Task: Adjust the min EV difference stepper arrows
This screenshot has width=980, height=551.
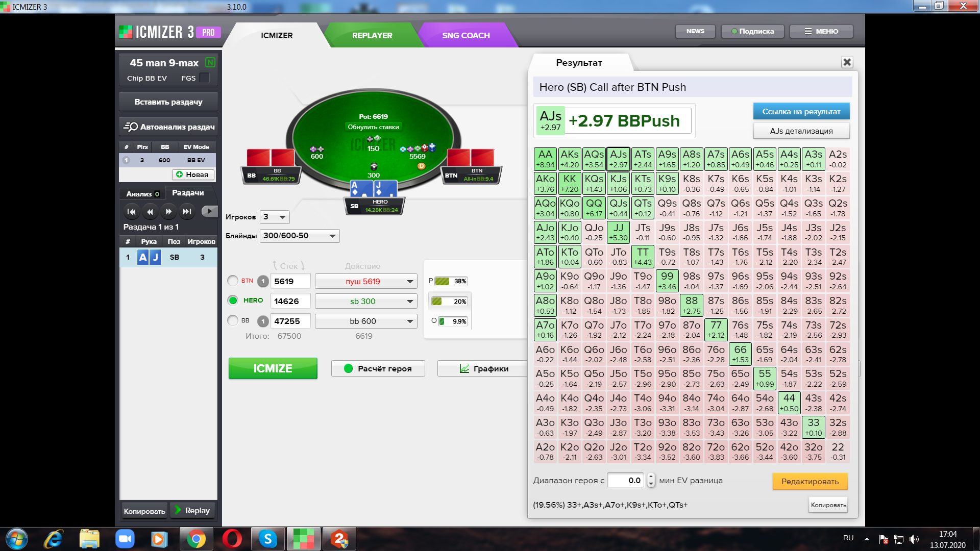Action: click(x=651, y=480)
